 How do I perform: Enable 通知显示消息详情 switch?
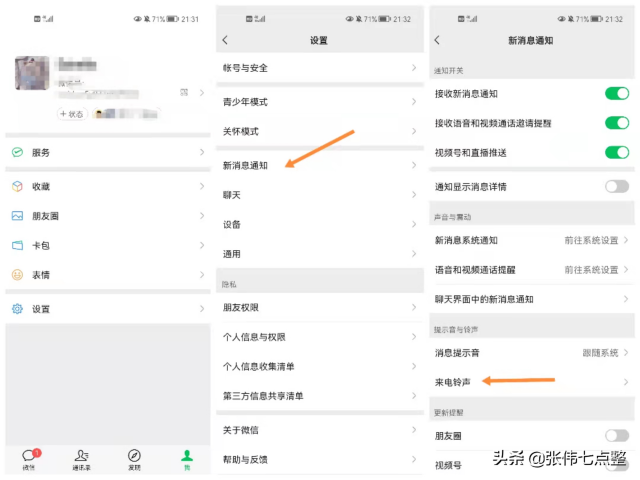coord(617,187)
